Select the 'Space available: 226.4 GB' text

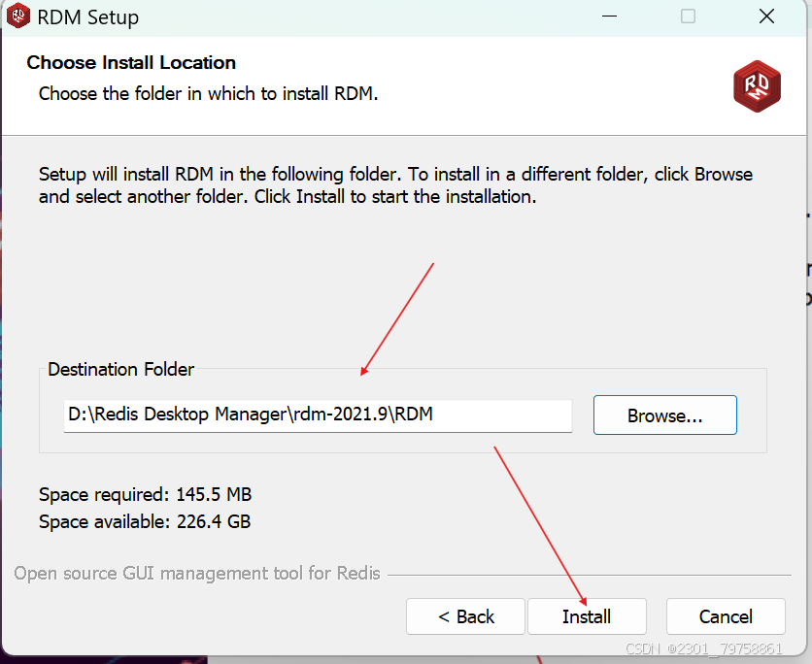coord(145,521)
